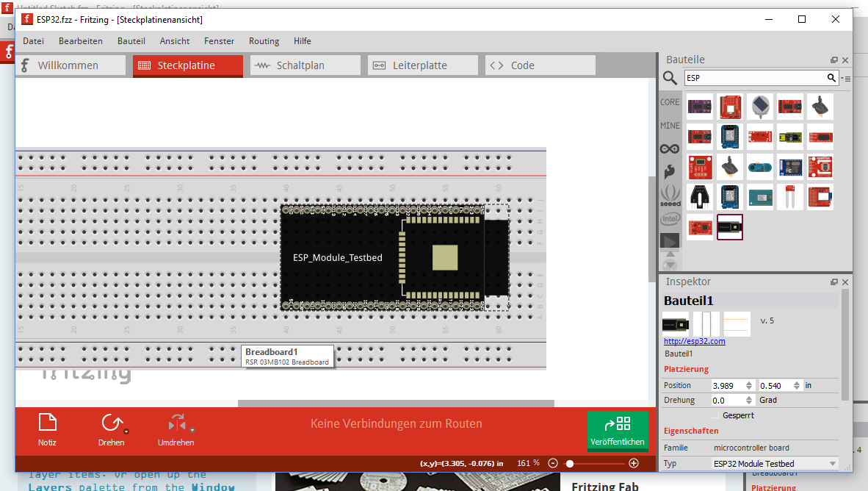Open the Seeed parts bin

point(670,196)
